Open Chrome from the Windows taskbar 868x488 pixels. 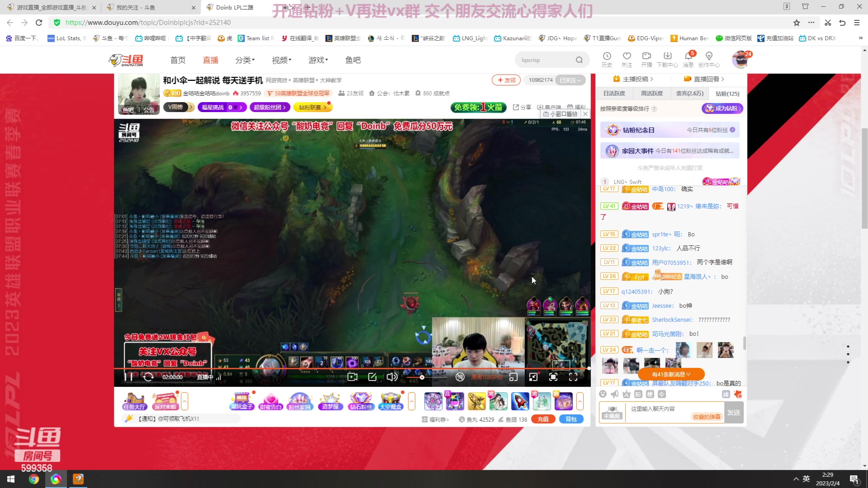click(34, 479)
